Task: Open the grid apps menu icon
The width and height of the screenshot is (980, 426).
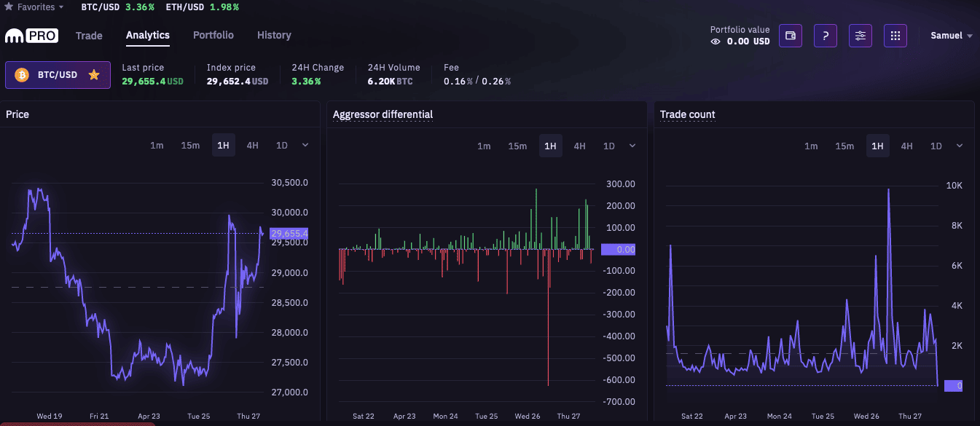Action: (895, 36)
